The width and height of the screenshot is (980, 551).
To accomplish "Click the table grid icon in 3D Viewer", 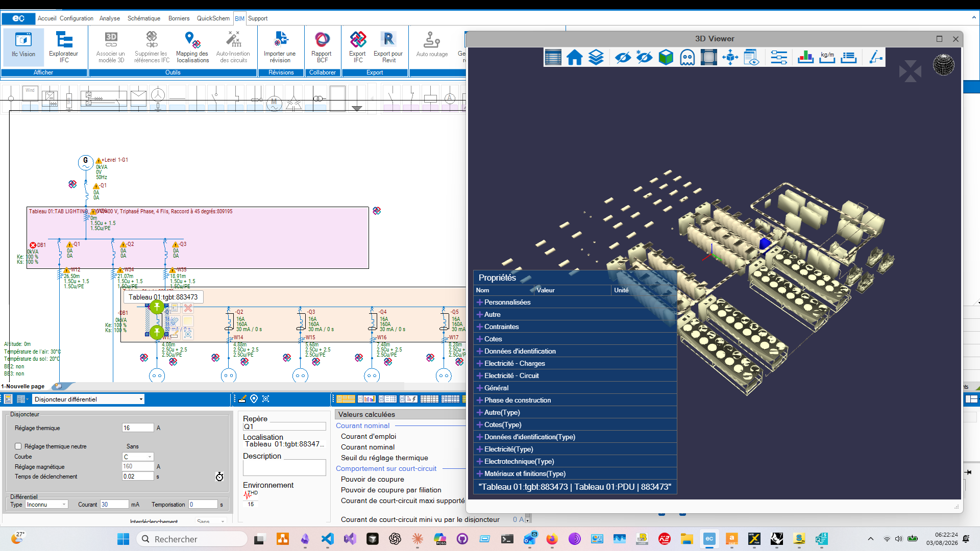I will click(553, 57).
